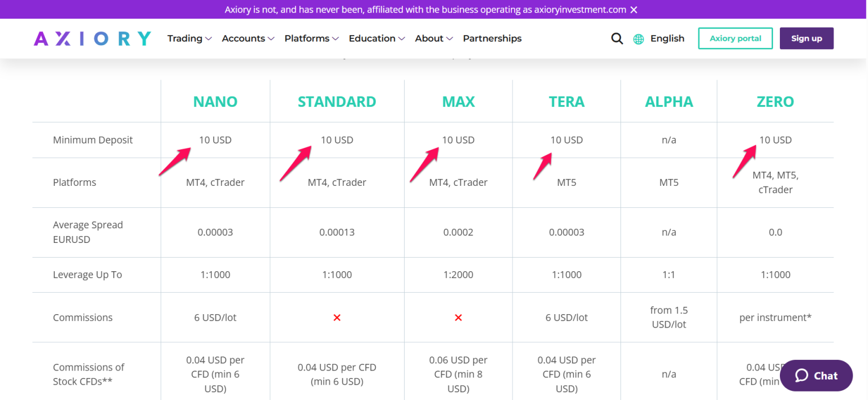868x400 pixels.
Task: Click the Sign up button
Action: (806, 38)
